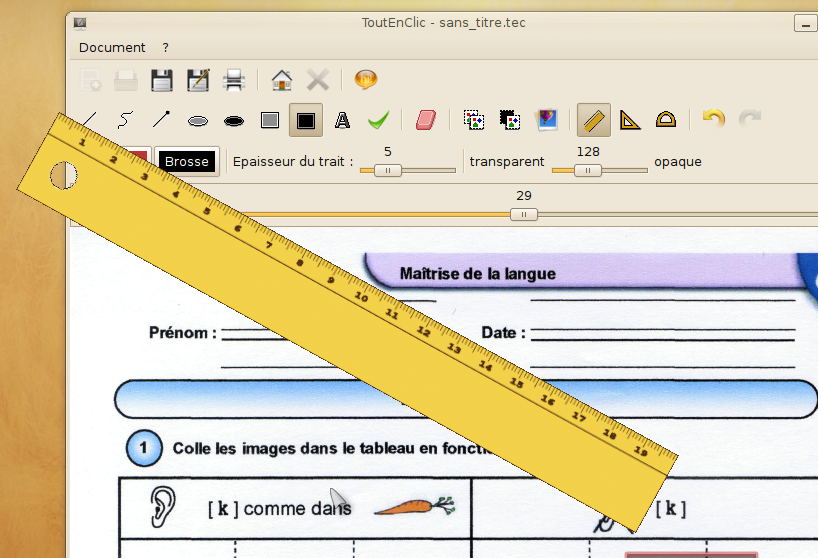818x558 pixels.
Task: Click the 'comme dans' text in the table
Action: pos(297,508)
